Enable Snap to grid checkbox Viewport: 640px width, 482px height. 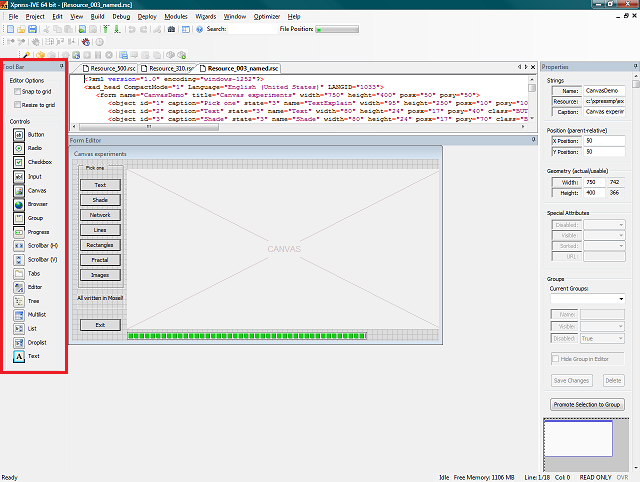(x=15, y=92)
